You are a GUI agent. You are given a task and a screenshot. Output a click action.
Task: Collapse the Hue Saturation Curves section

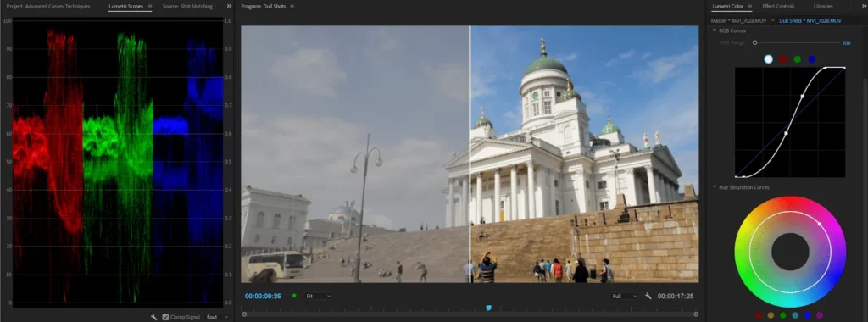[x=715, y=187]
